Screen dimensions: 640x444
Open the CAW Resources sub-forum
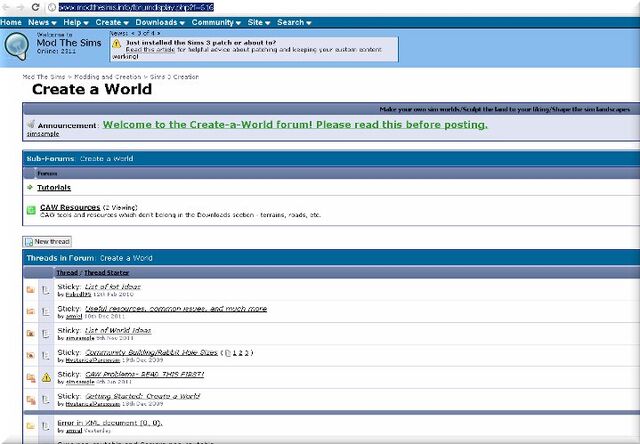click(70, 207)
